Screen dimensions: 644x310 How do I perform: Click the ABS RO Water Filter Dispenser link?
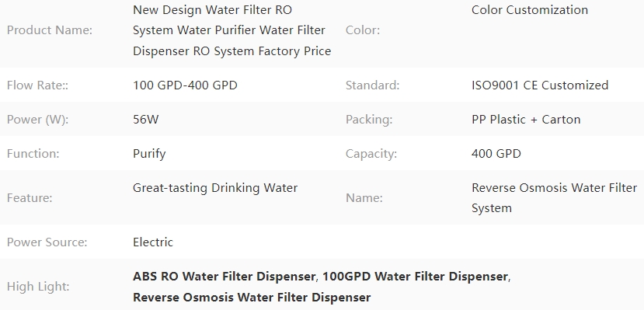[x=224, y=277]
